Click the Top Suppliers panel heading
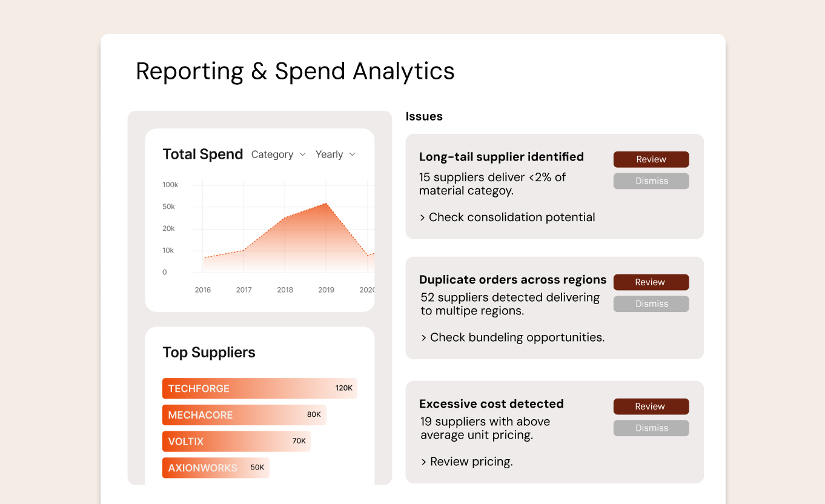 [x=209, y=352]
